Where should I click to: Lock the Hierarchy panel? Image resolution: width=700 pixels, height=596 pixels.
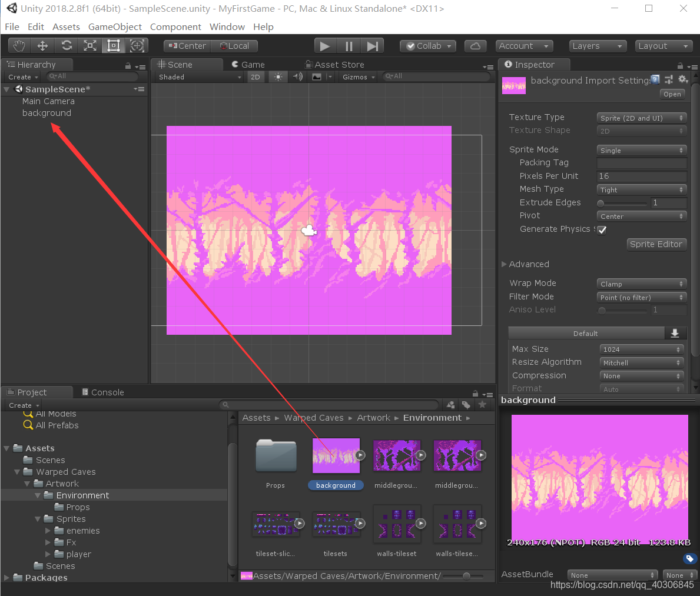[x=128, y=66]
